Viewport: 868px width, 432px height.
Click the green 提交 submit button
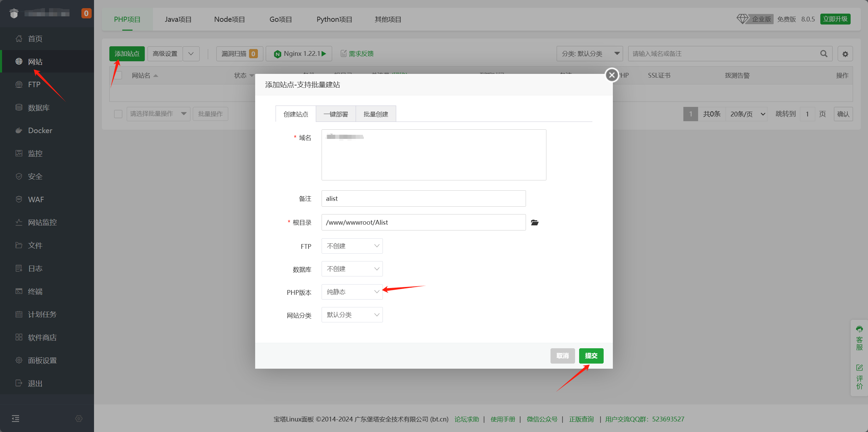[591, 356]
